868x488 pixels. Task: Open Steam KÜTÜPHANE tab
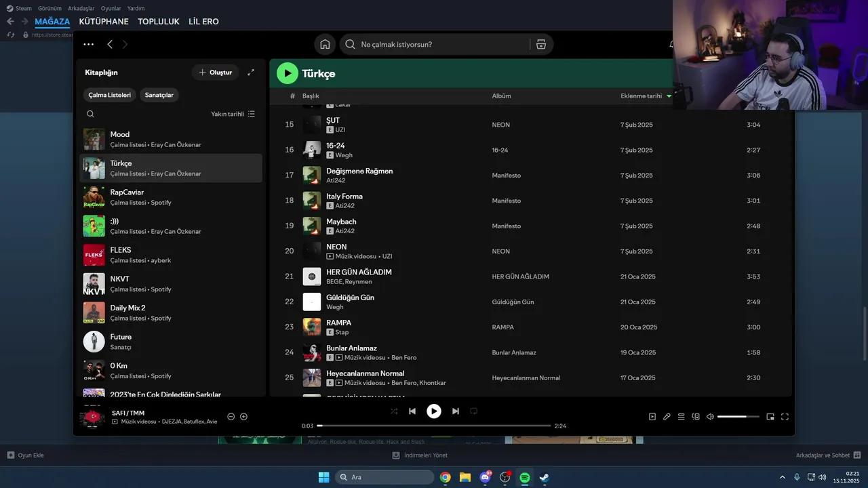tap(104, 22)
